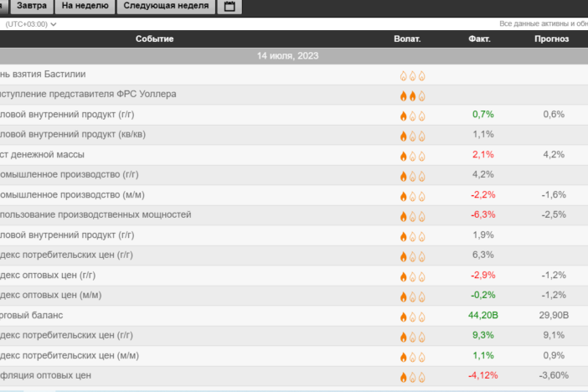The image size is (588, 392).
Task: Open the представителя ФРС Уоллера speech event
Action: coord(88,94)
